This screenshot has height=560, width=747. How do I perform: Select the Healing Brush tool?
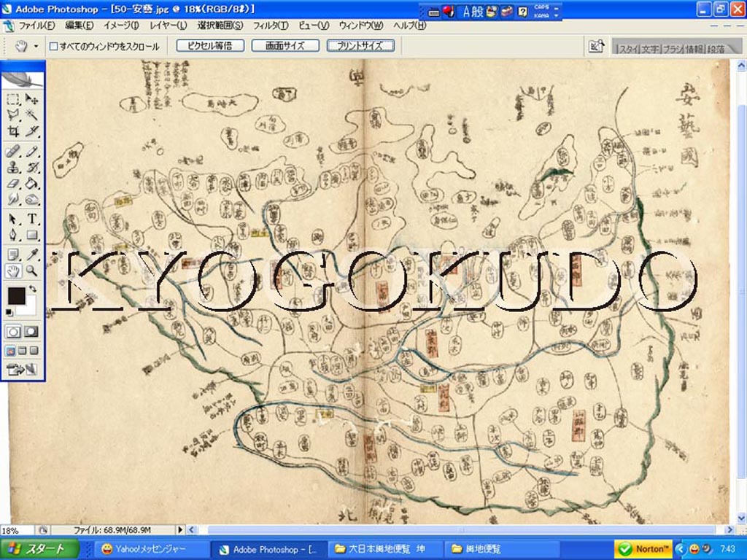[x=13, y=152]
